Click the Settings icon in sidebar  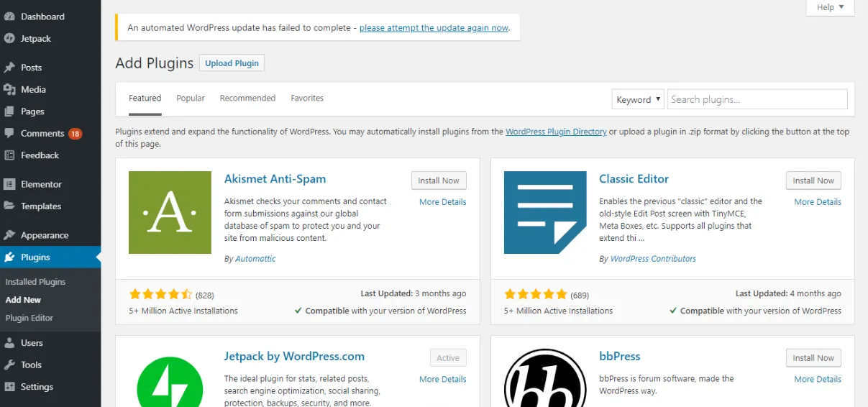9,387
